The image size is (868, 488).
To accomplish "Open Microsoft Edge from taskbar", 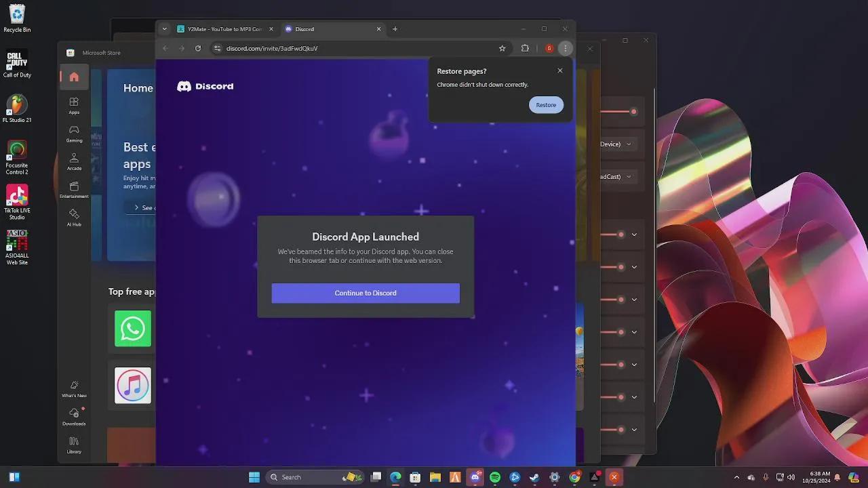I will coord(395,477).
